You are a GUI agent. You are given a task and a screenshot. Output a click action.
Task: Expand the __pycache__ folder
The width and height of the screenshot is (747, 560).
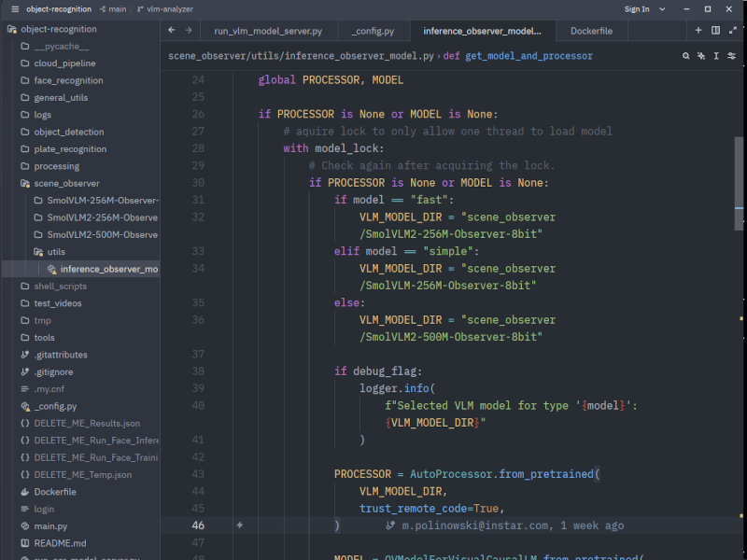point(80,46)
